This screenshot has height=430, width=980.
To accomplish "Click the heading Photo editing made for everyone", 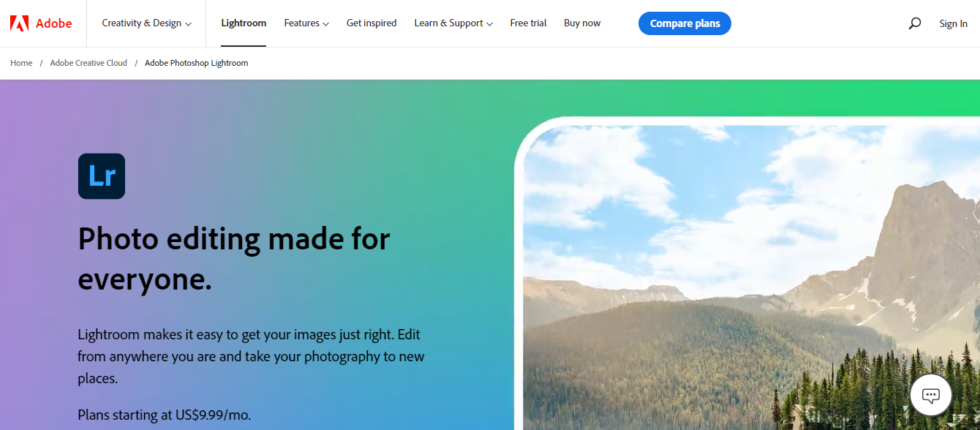I will 234,259.
